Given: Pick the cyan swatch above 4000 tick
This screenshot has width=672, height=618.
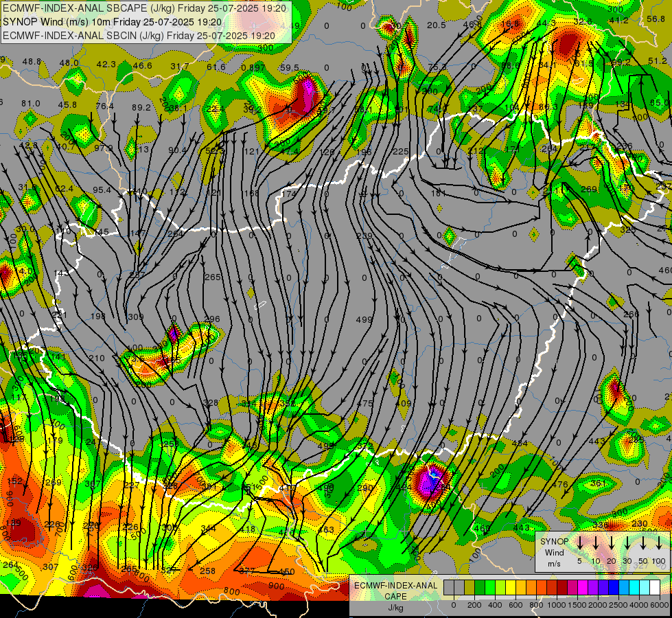Looking at the screenshot, I should [x=634, y=587].
